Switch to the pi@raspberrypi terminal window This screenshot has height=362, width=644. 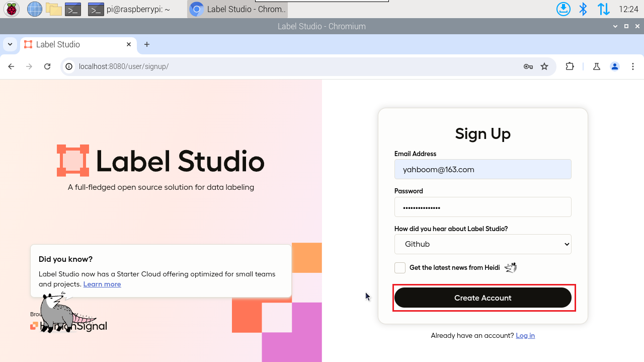[x=129, y=9]
